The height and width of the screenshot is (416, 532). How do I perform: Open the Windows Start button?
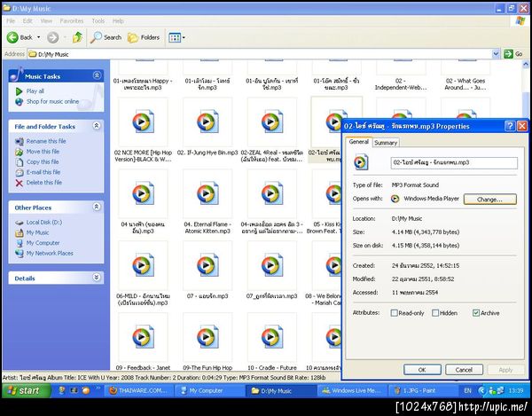[x=27, y=390]
